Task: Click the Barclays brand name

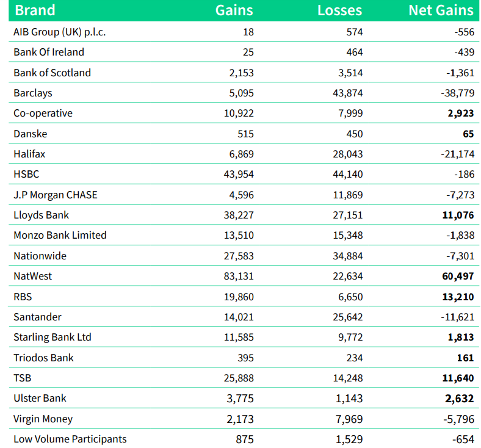Action: click(x=33, y=93)
